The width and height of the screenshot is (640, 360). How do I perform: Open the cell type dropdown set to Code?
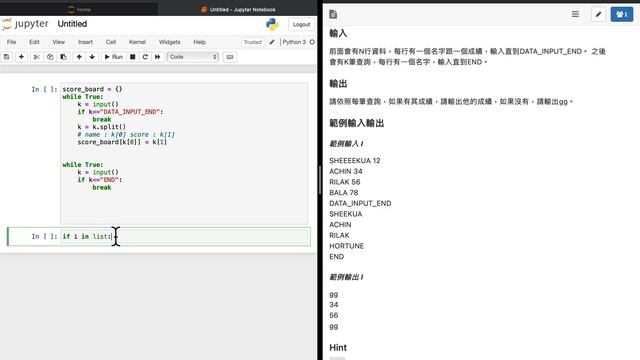193,57
